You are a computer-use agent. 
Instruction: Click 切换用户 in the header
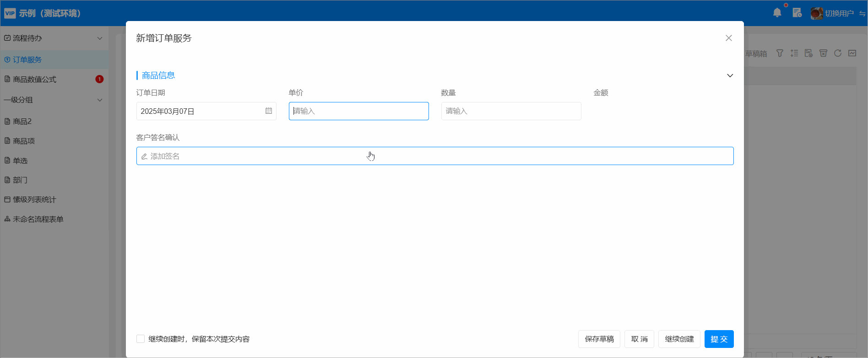(839, 13)
